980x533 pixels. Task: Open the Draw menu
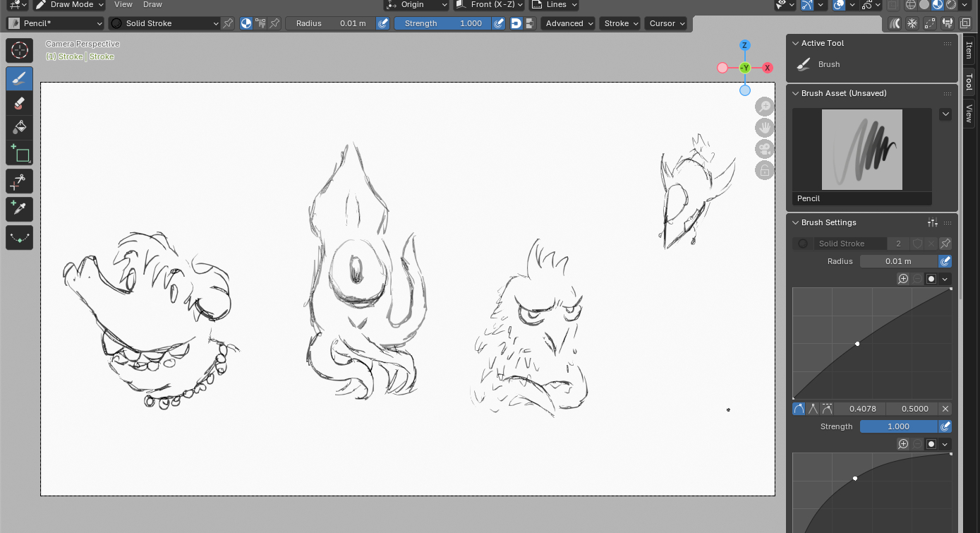pos(152,5)
